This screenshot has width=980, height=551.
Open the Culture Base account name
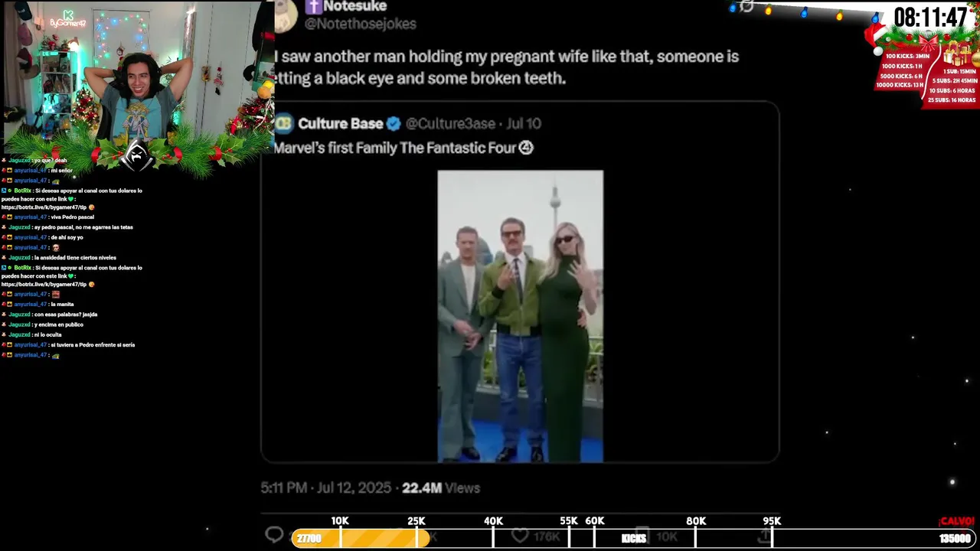tap(341, 124)
